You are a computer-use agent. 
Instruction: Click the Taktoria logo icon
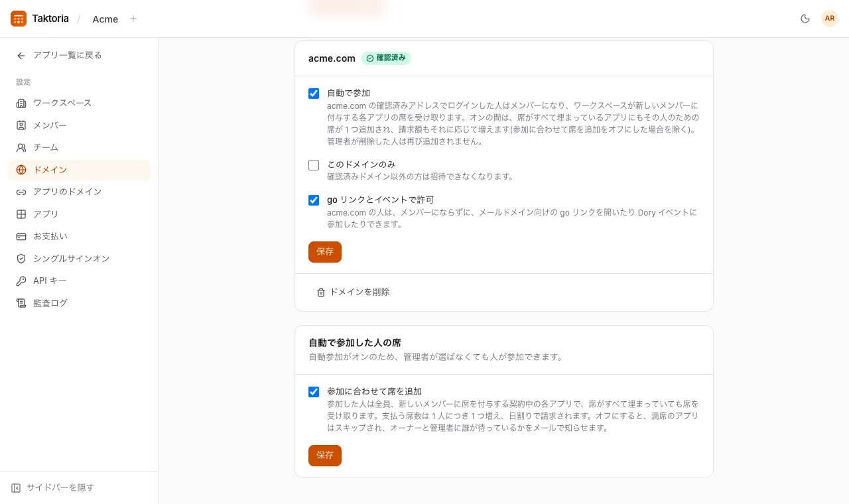pos(19,19)
